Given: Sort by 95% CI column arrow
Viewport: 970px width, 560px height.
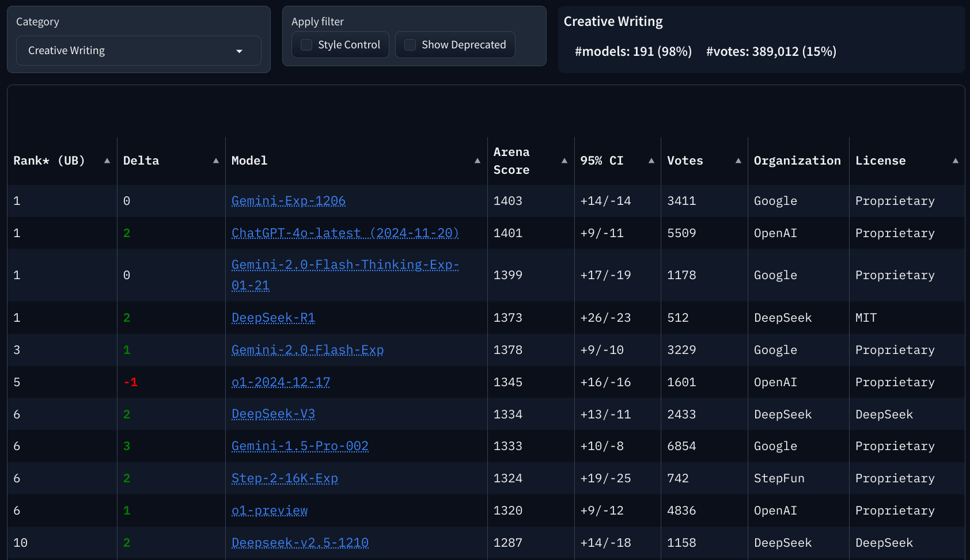Looking at the screenshot, I should point(651,161).
